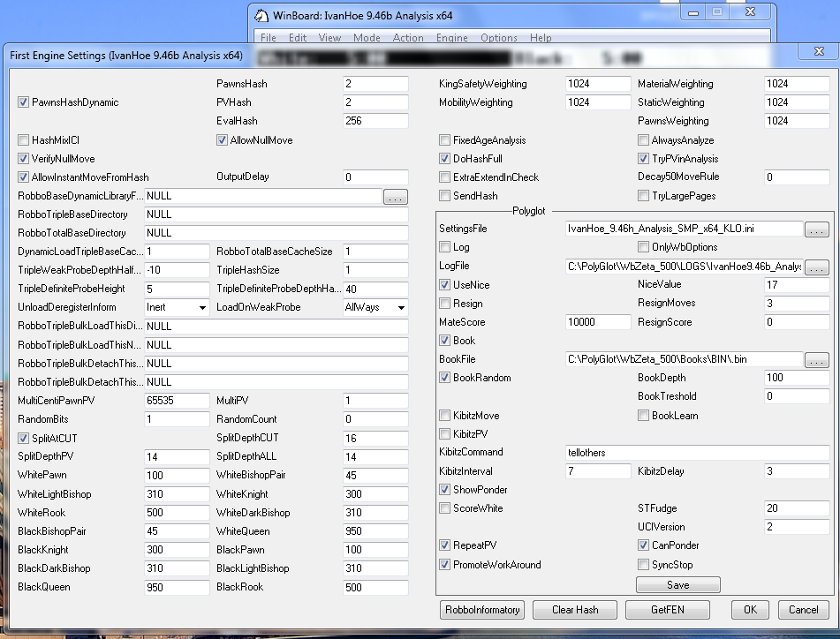Open File menu in WinBoard window
840x639 pixels.
(x=269, y=37)
